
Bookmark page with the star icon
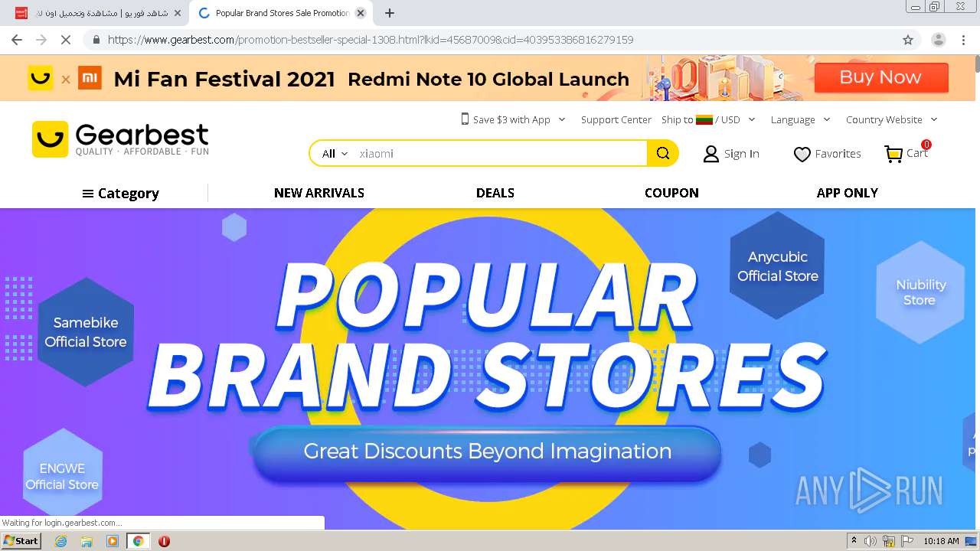pyautogui.click(x=908, y=40)
